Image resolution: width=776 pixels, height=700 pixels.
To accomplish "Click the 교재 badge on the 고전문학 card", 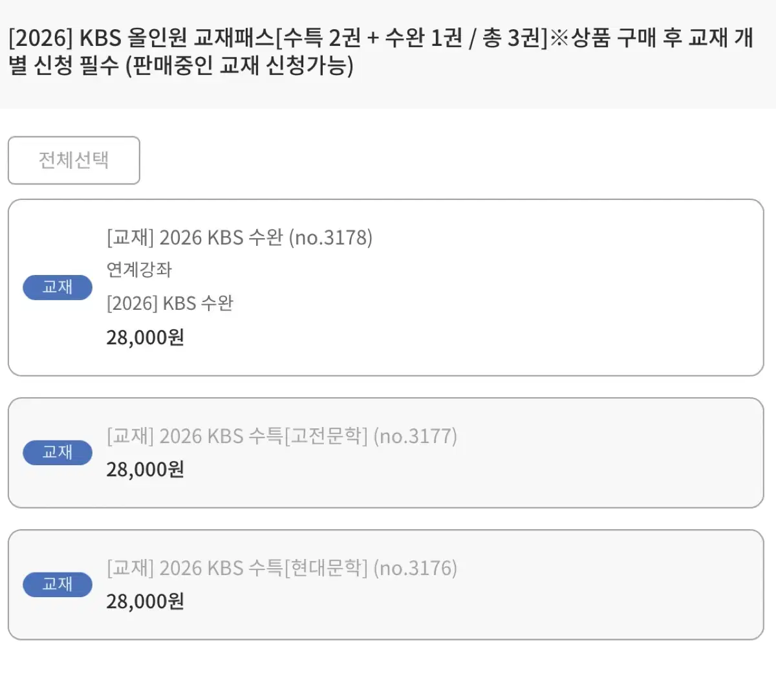I will (x=57, y=453).
